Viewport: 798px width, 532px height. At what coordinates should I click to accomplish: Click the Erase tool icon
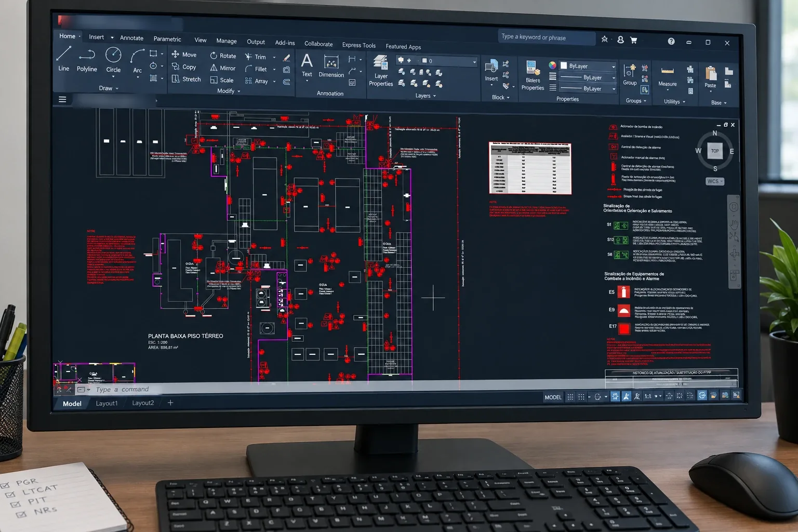[x=286, y=58]
